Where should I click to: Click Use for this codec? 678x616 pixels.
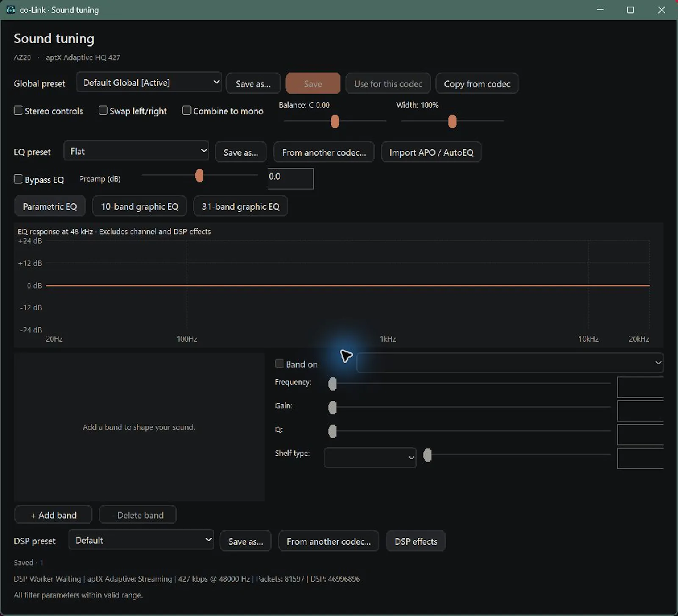(x=388, y=83)
